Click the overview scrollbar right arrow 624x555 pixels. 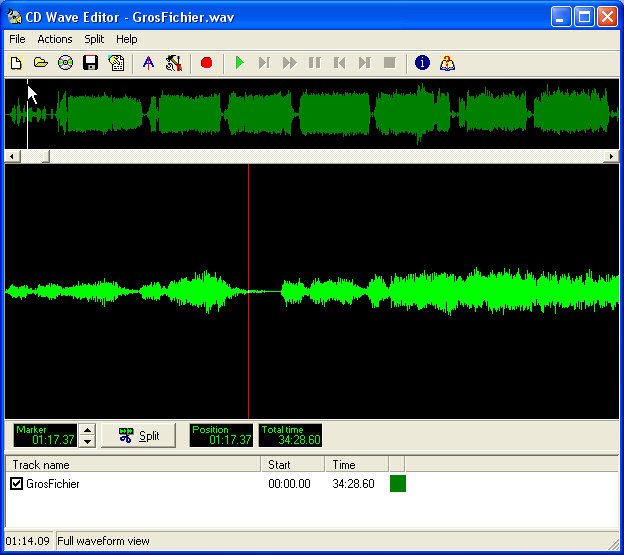(612, 157)
